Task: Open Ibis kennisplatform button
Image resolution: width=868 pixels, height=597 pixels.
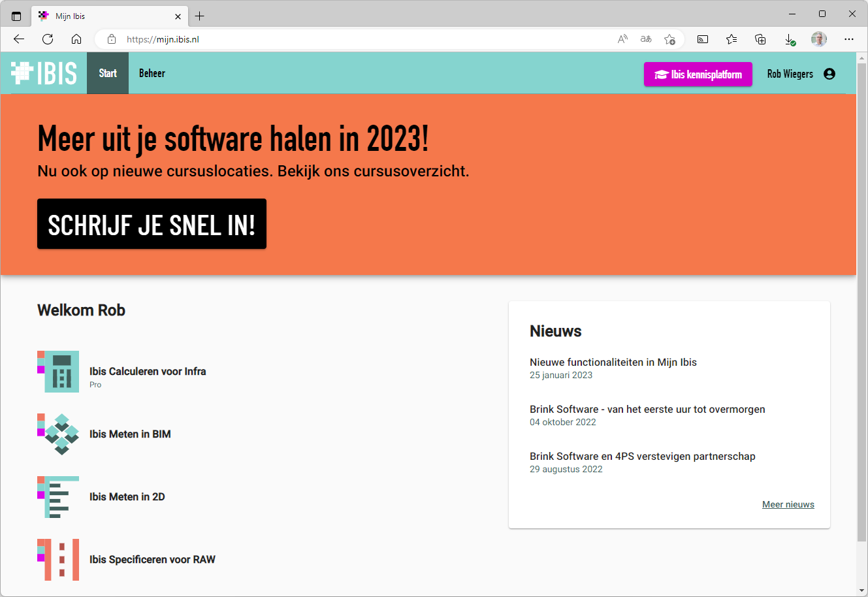Action: click(698, 74)
